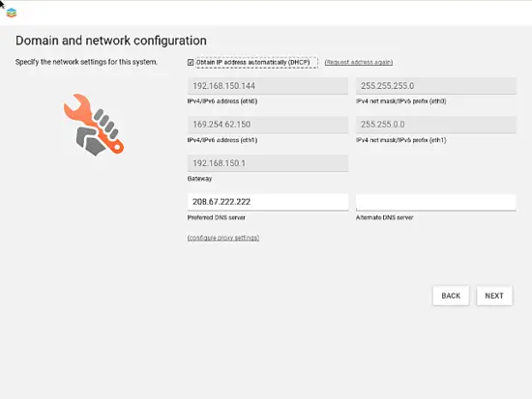This screenshot has height=399, width=532.
Task: Go back with the BACK button
Action: (x=451, y=296)
